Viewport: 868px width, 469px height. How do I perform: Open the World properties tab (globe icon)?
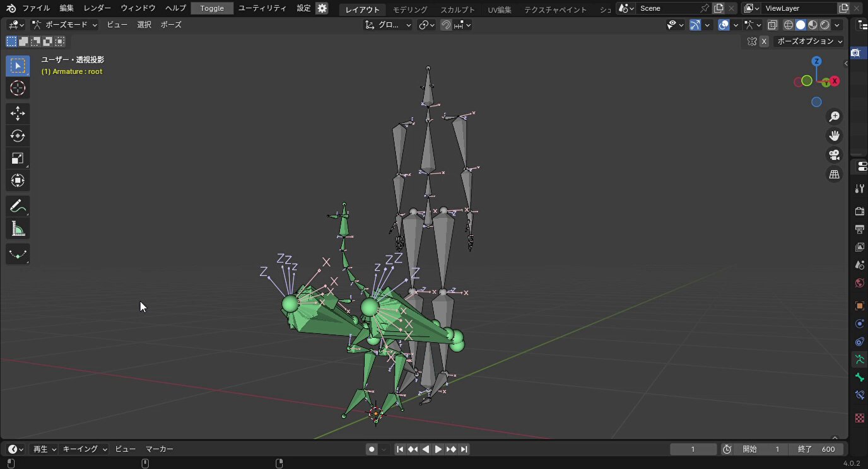tap(859, 283)
